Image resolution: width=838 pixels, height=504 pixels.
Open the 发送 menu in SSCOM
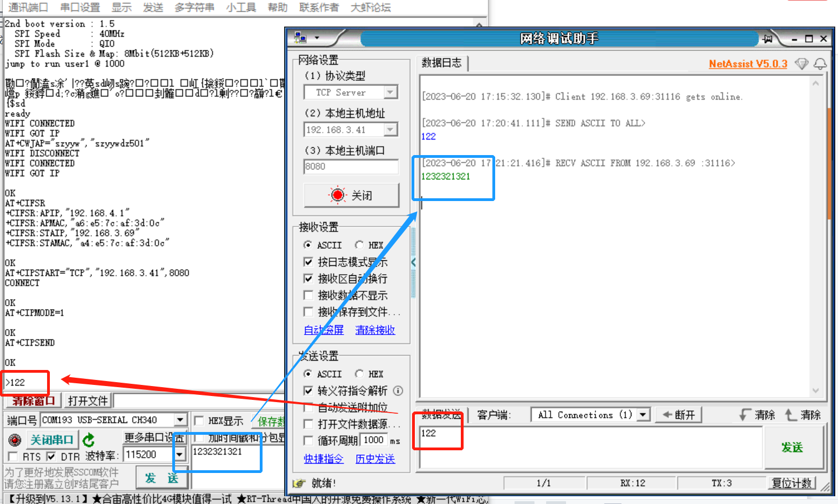click(153, 7)
